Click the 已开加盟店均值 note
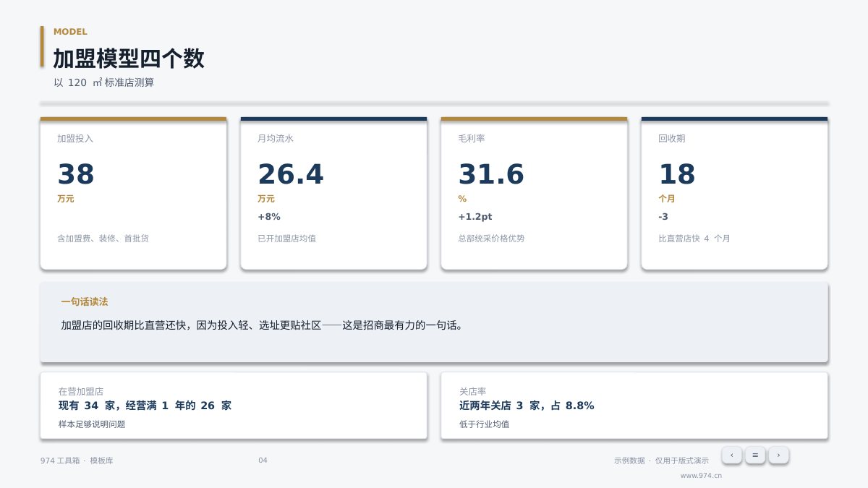This screenshot has height=488, width=868. 286,239
